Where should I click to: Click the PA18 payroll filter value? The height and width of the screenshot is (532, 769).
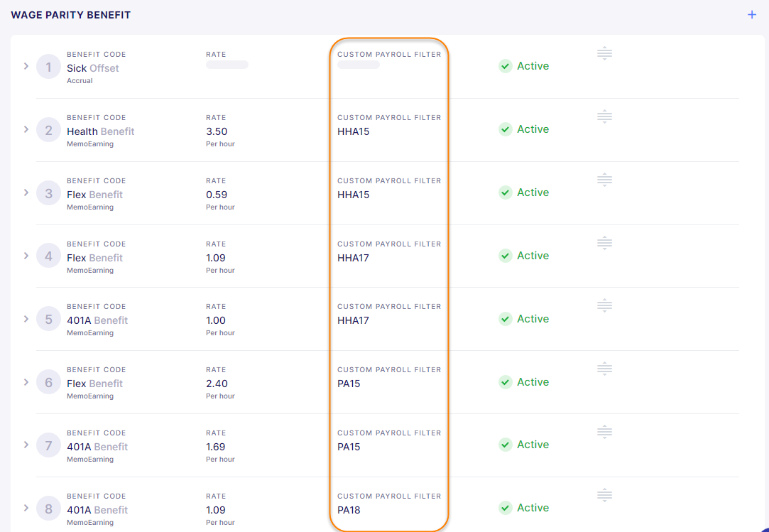pyautogui.click(x=349, y=510)
